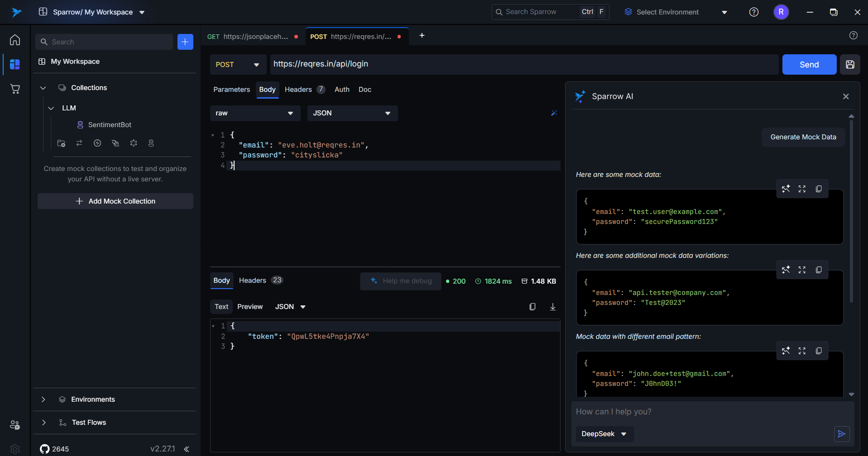
Task: Expand the api.tester mock data block
Action: (802, 270)
